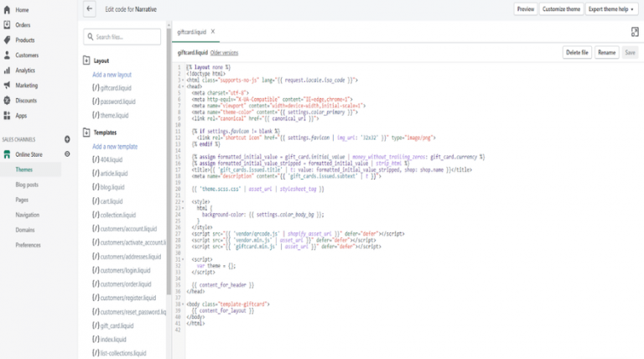Image resolution: width=644 pixels, height=359 pixels.
Task: Click the Customize theme button
Action: [x=561, y=9]
